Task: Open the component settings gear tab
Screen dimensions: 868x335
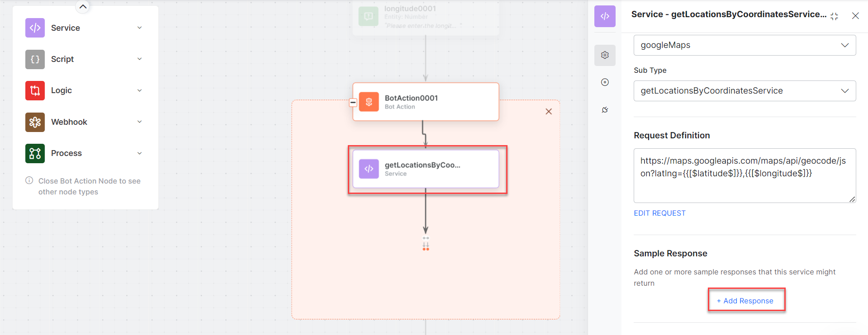Action: (x=605, y=55)
